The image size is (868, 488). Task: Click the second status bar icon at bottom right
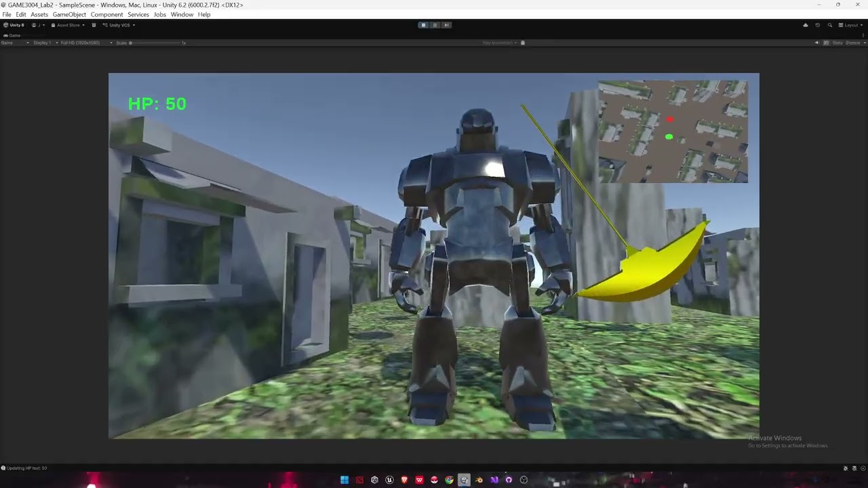click(854, 468)
